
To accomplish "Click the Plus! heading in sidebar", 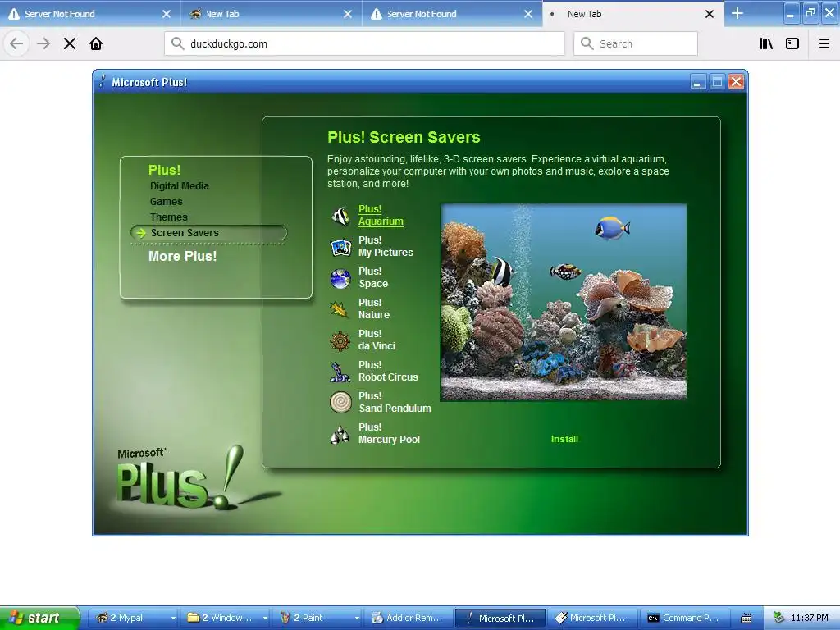I will tap(164, 170).
